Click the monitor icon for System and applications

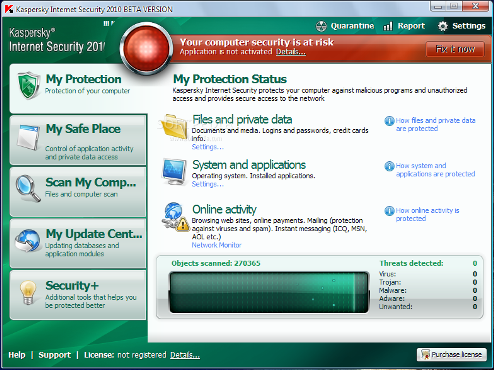(174, 172)
